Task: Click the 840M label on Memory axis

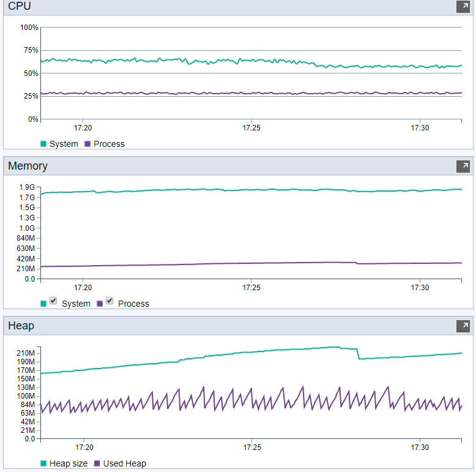Action: coord(26,238)
